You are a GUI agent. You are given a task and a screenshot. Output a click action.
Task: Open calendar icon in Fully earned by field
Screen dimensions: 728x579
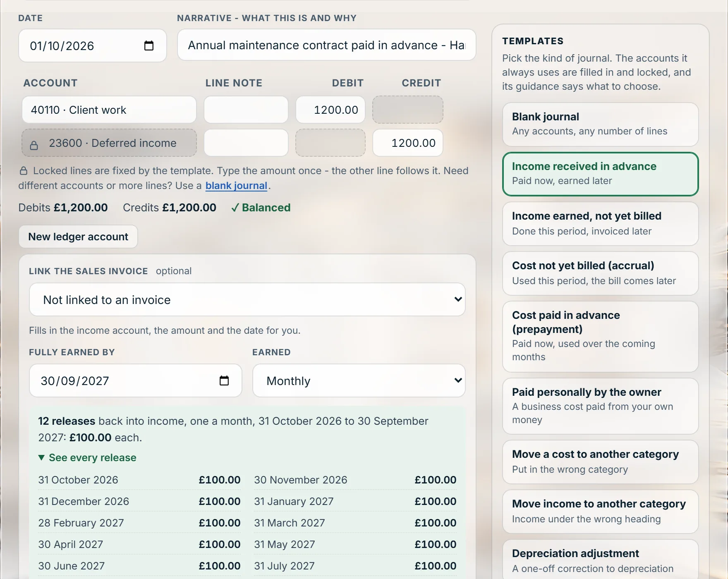click(x=224, y=380)
